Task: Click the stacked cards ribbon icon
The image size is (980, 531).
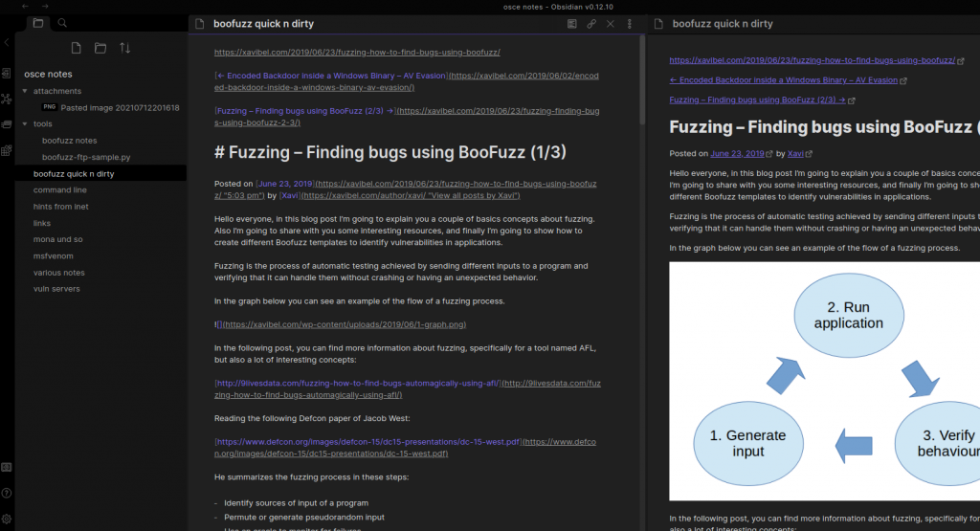Action: point(7,124)
